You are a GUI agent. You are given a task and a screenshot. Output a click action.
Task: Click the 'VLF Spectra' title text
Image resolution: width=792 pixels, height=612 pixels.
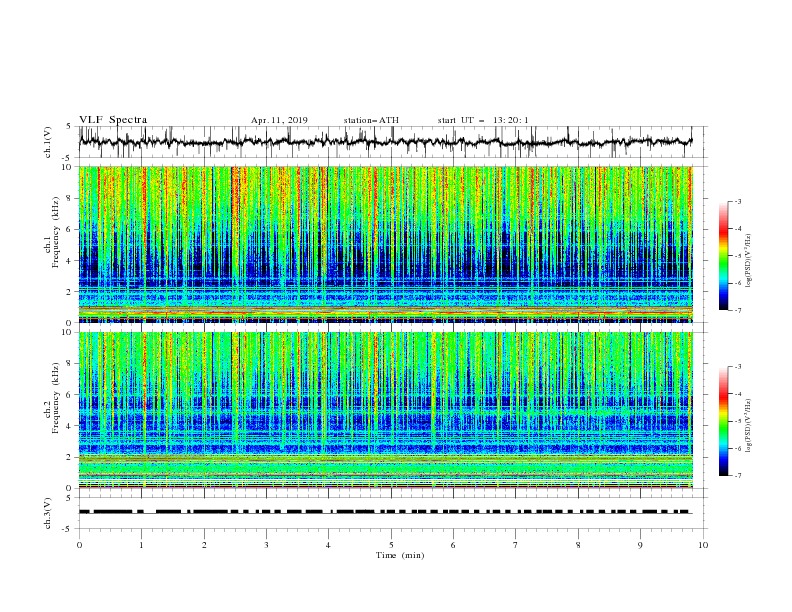113,120
